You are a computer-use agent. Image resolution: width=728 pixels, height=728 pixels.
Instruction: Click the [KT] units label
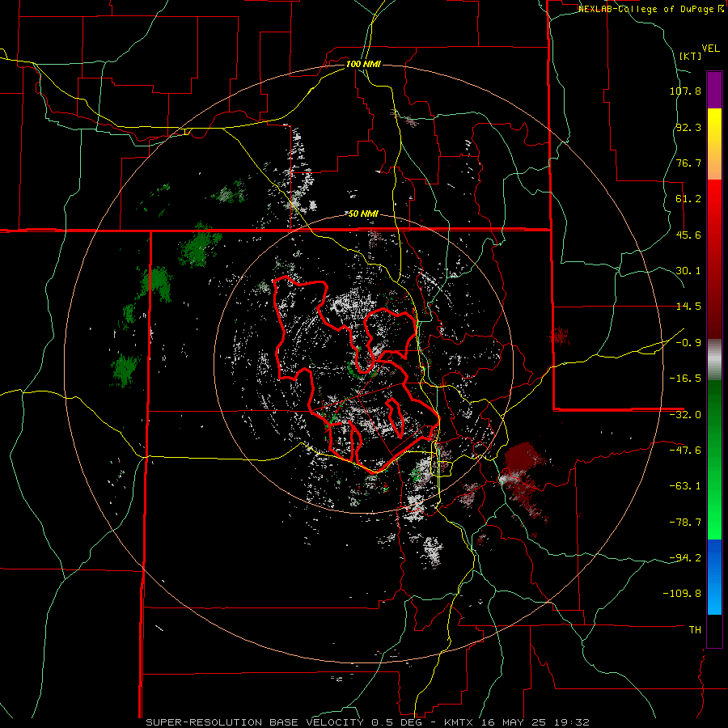690,56
